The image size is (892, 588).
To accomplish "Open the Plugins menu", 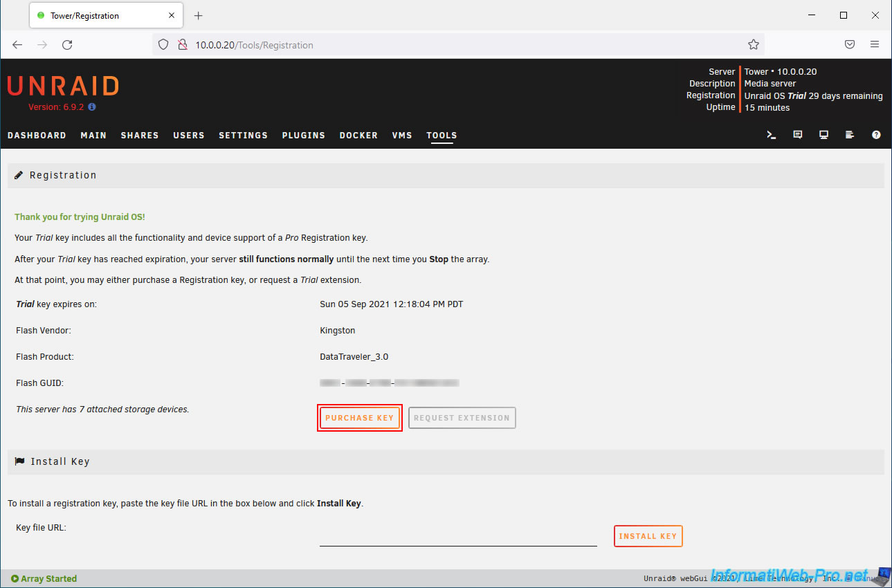I will [x=303, y=136].
